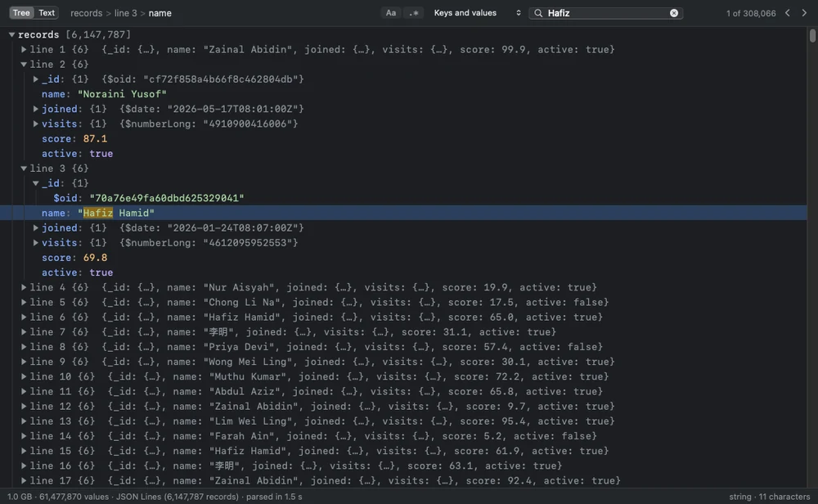Select active true under line 3
This screenshot has height=504, width=818.
[101, 272]
